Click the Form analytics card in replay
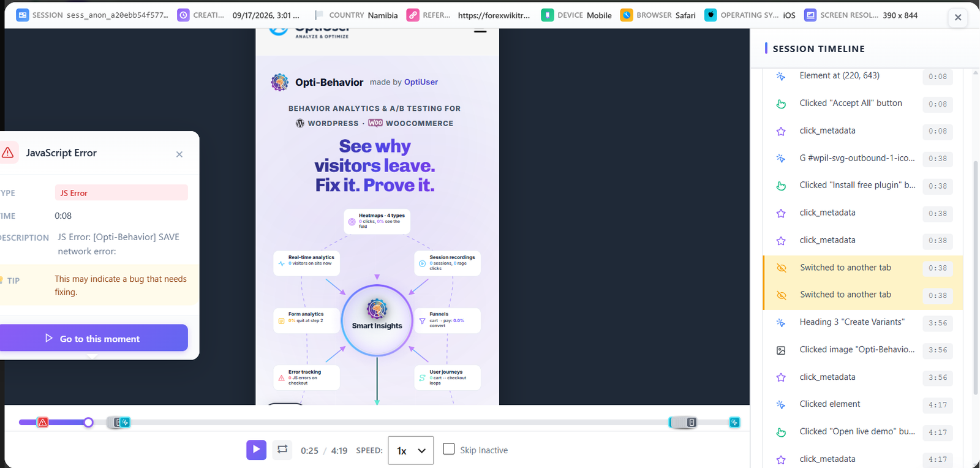The image size is (980, 468). pos(306,320)
